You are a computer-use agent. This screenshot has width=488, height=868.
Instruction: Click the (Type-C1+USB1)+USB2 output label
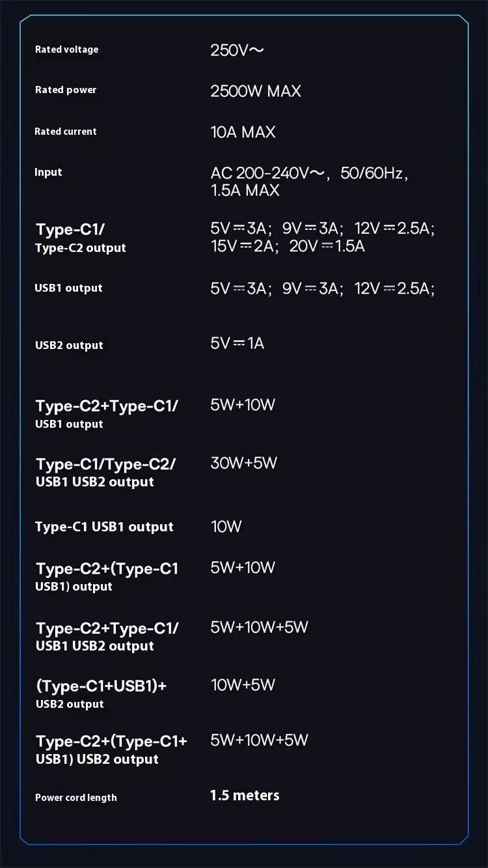tap(101, 694)
